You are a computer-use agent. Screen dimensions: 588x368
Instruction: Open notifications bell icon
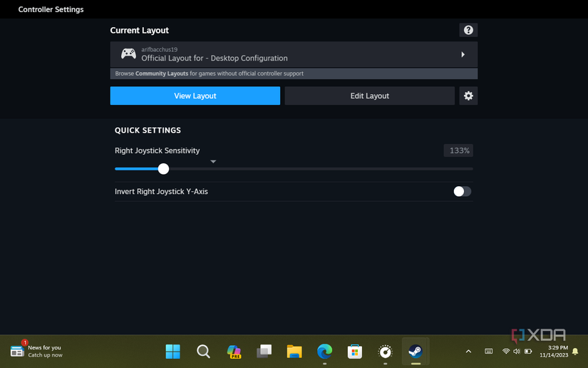pos(575,352)
